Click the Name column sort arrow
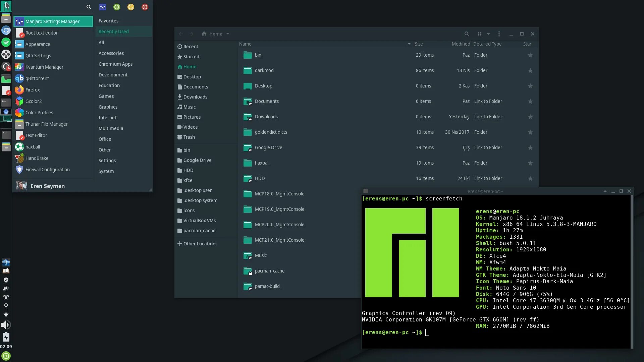644x362 pixels. coord(409,44)
